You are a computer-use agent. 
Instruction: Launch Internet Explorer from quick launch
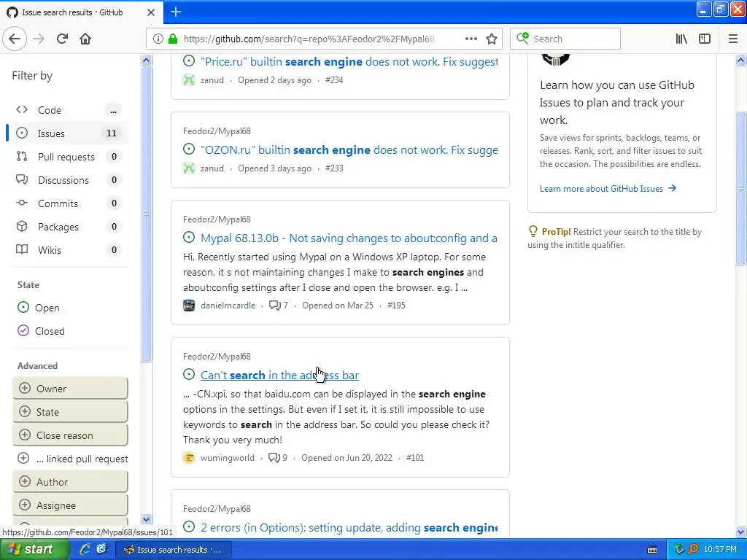[86, 549]
